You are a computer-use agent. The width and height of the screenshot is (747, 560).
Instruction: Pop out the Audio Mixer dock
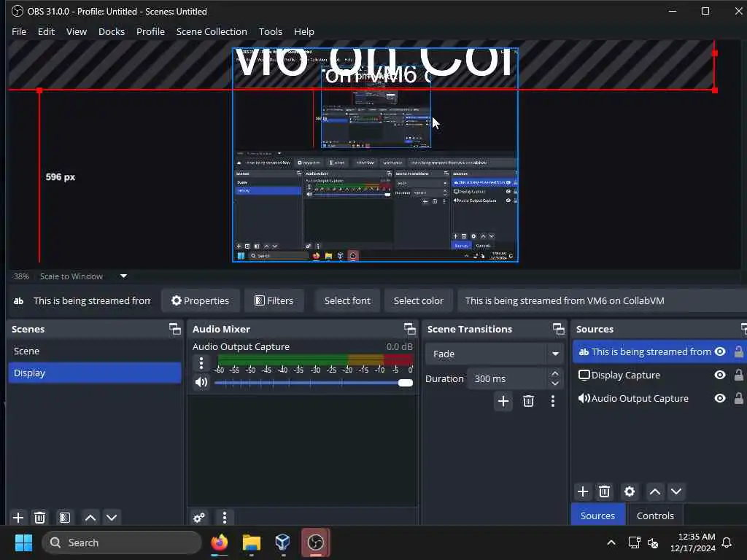[x=410, y=329]
